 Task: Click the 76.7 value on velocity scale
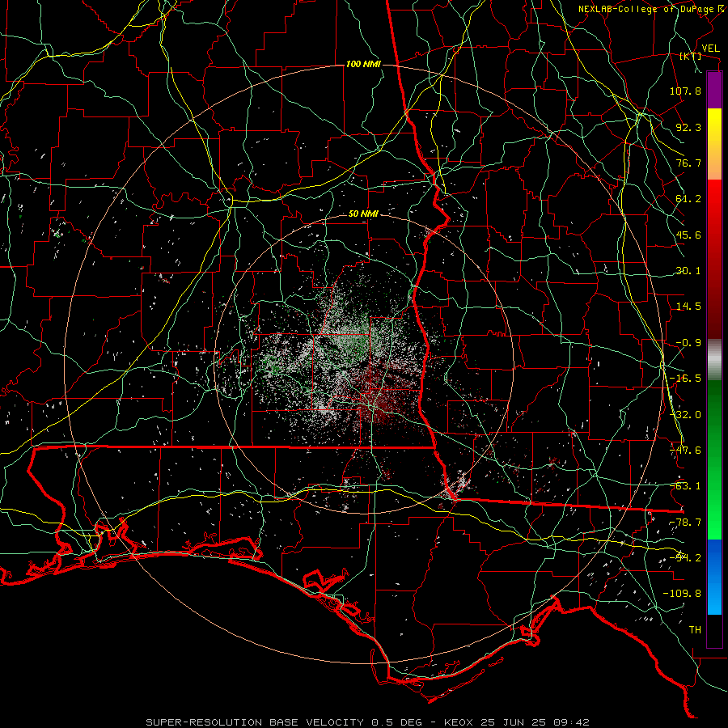[x=688, y=163]
